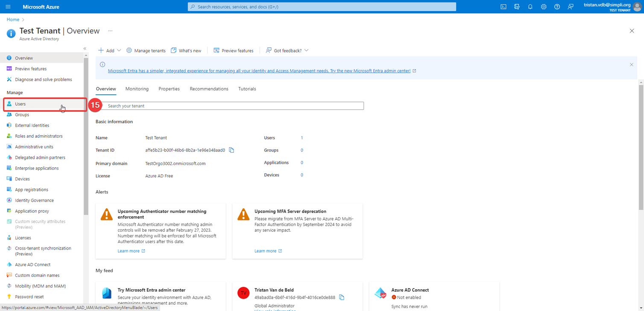Screen dimensions: 644x311
Task: Open the top bar feedback icon
Action: pos(571,7)
